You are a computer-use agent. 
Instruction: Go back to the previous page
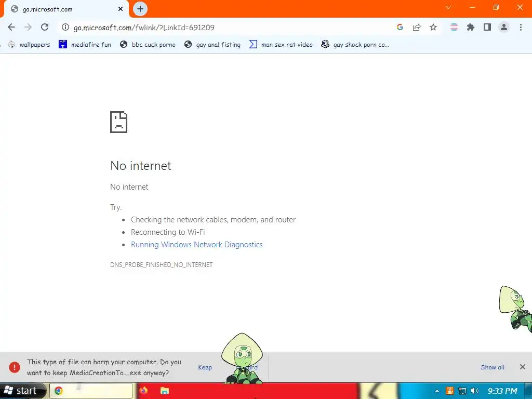point(11,27)
